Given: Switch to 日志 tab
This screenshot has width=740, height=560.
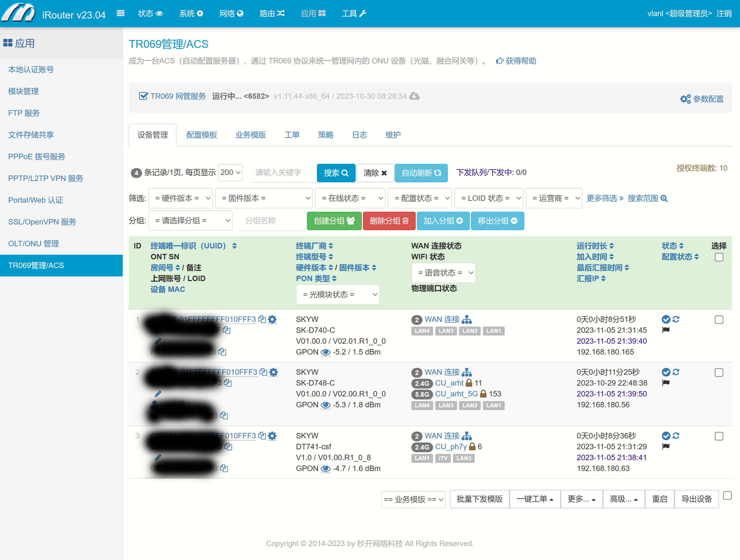Looking at the screenshot, I should (x=359, y=135).
